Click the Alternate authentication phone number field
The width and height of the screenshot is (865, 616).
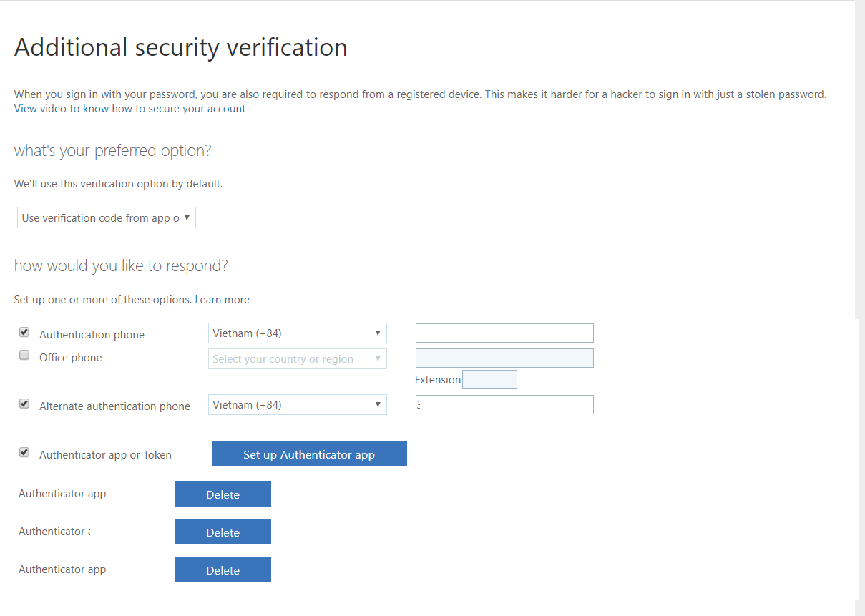[x=504, y=404]
